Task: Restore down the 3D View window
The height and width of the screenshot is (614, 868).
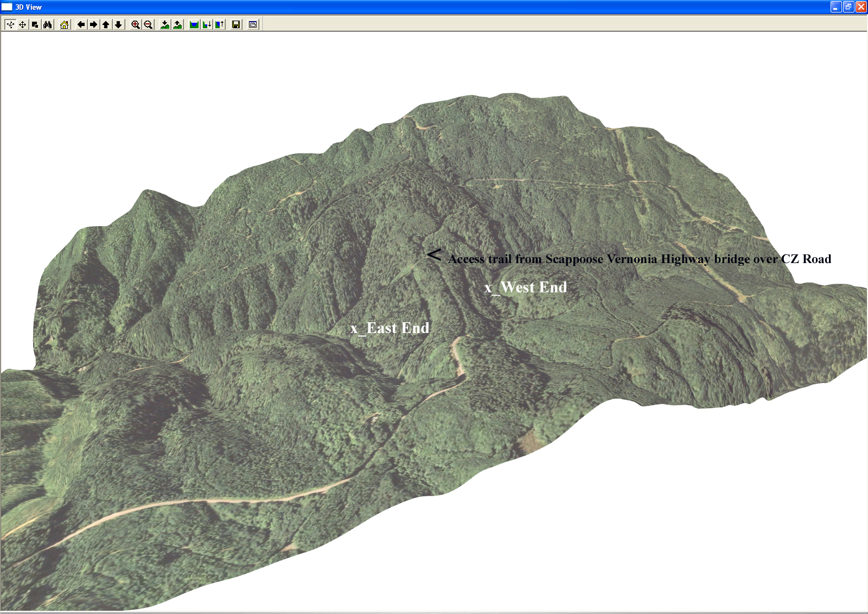Action: (x=848, y=7)
